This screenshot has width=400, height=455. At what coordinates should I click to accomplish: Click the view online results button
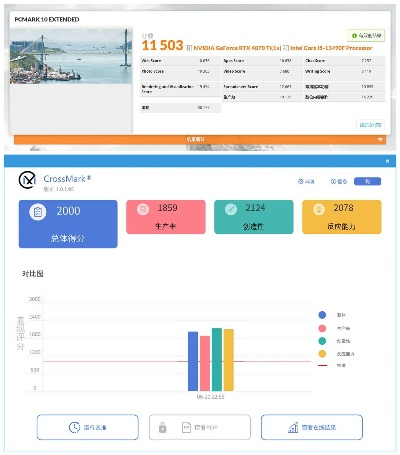coord(312,427)
